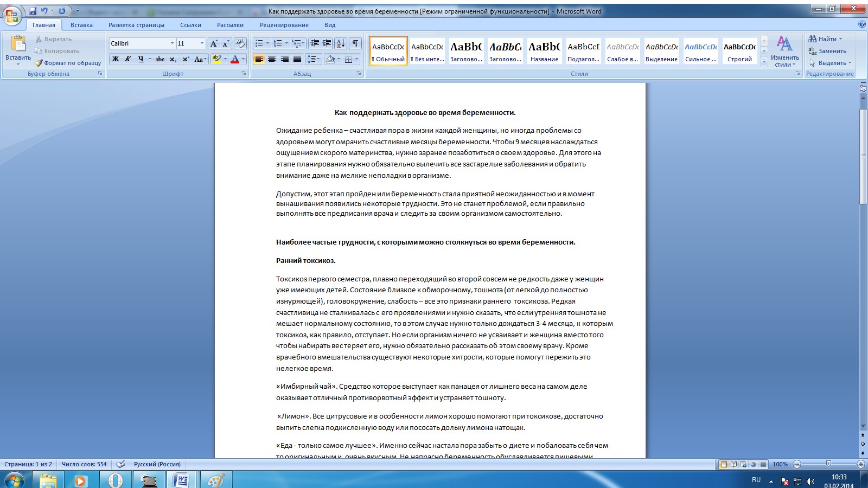This screenshot has width=868, height=488.
Task: Undo the last action
Action: point(44,11)
